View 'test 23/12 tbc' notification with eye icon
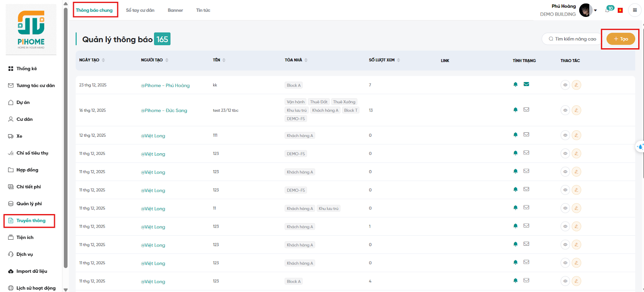 (x=565, y=110)
